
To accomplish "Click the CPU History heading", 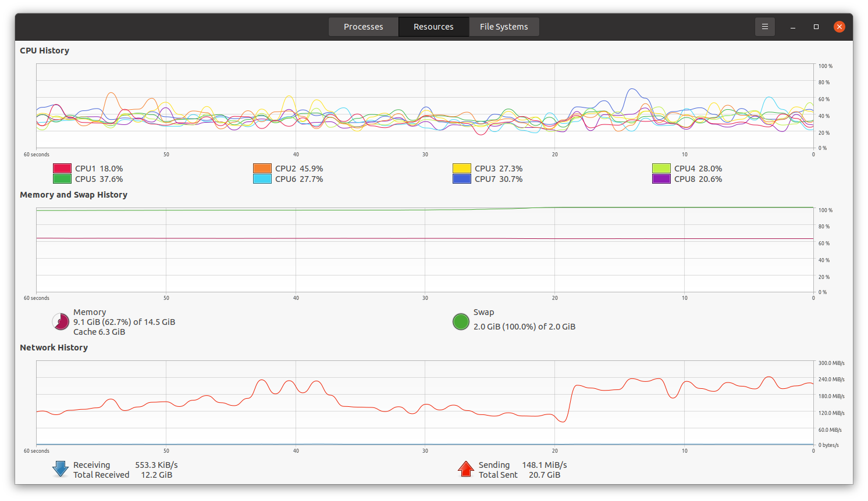I will pos(45,51).
